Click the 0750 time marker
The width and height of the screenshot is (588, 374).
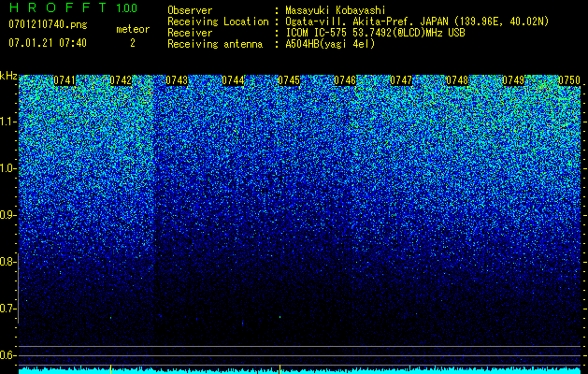[569, 80]
